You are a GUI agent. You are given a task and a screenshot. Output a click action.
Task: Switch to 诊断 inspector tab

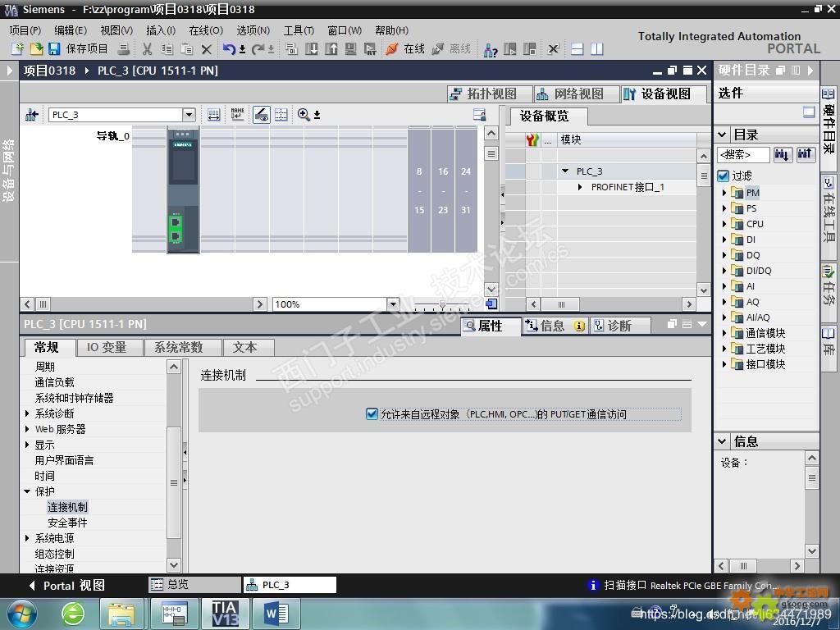(x=620, y=326)
